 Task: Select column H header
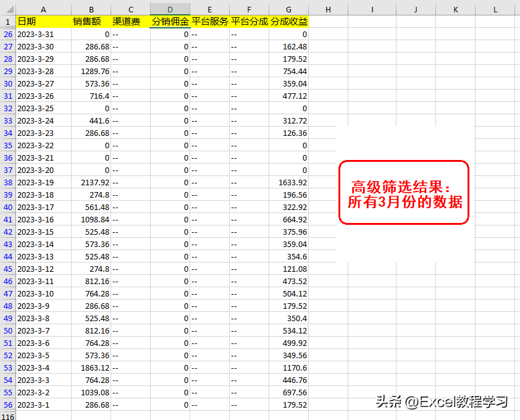(x=329, y=10)
